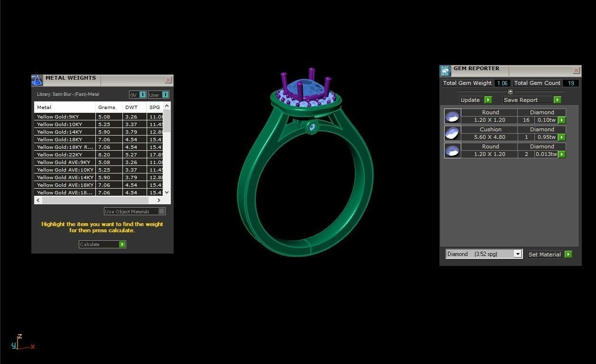Select the Yellow Gold:10KY row
The image size is (596, 364).
pos(99,124)
